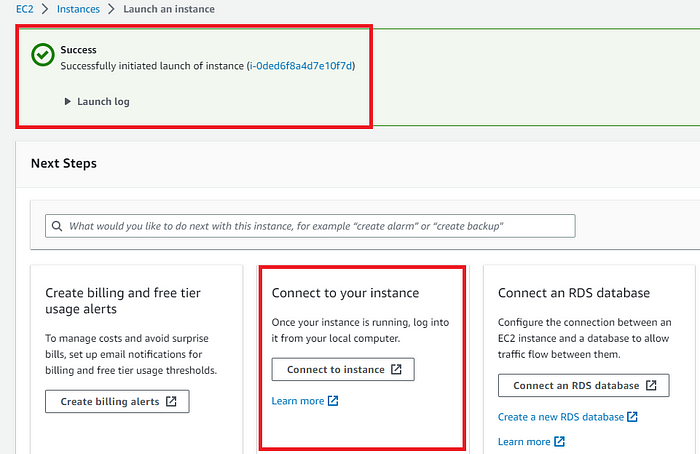The height and width of the screenshot is (454, 700).
Task: Click the green success checkmark icon
Action: (43, 55)
